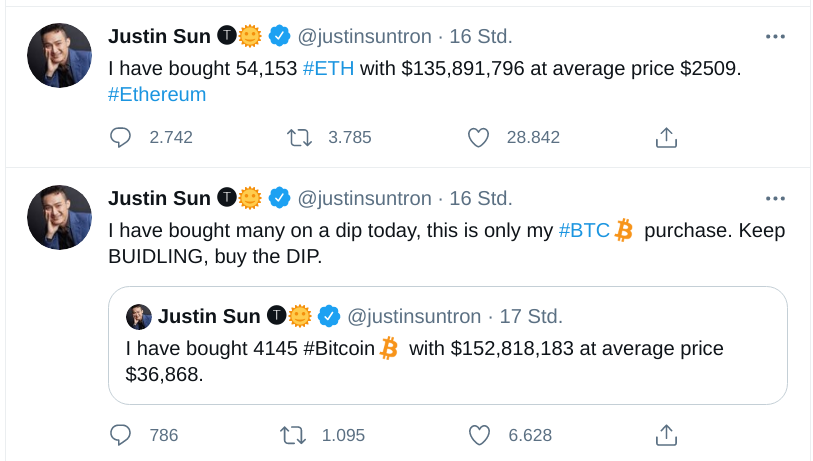Open the 16 Std. timestamp of second tweet

pos(481,198)
